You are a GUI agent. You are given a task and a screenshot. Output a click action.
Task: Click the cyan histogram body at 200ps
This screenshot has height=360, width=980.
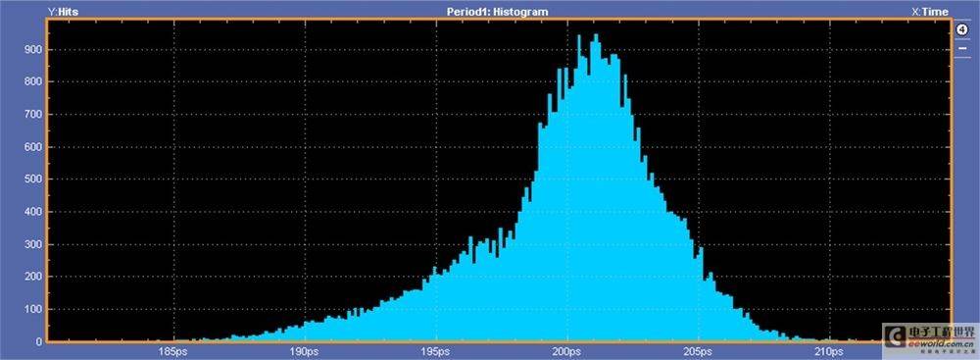(x=567, y=219)
